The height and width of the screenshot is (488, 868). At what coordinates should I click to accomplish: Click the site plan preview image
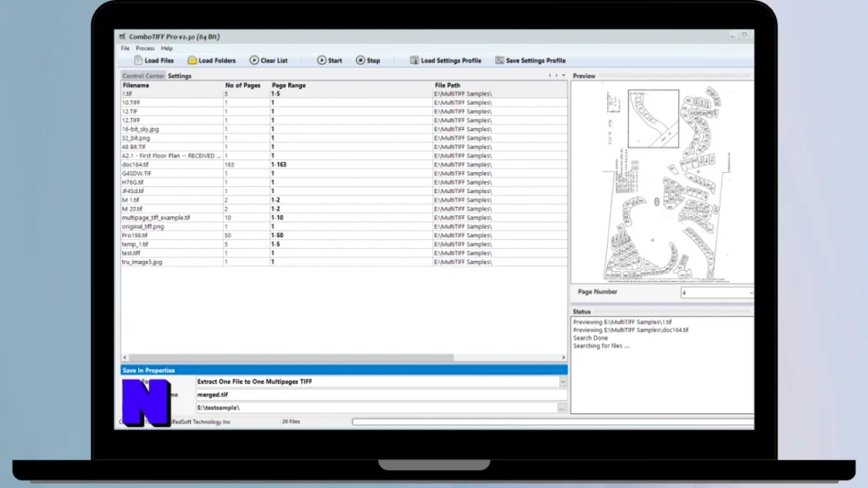pyautogui.click(x=662, y=183)
